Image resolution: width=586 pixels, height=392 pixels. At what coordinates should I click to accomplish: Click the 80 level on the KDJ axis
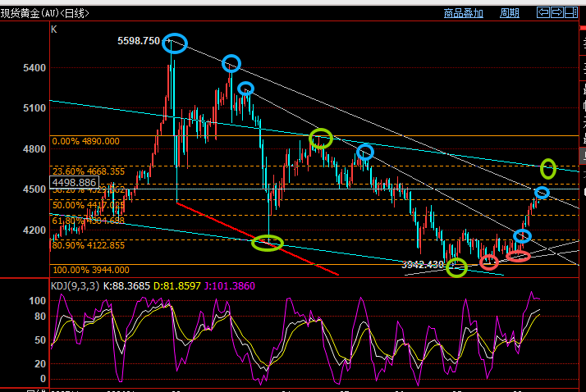40,317
